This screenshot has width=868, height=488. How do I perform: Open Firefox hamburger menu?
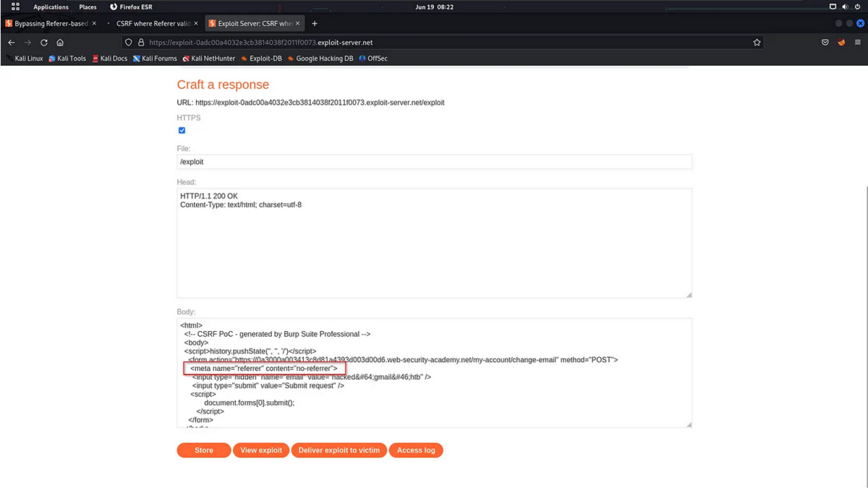coord(858,43)
